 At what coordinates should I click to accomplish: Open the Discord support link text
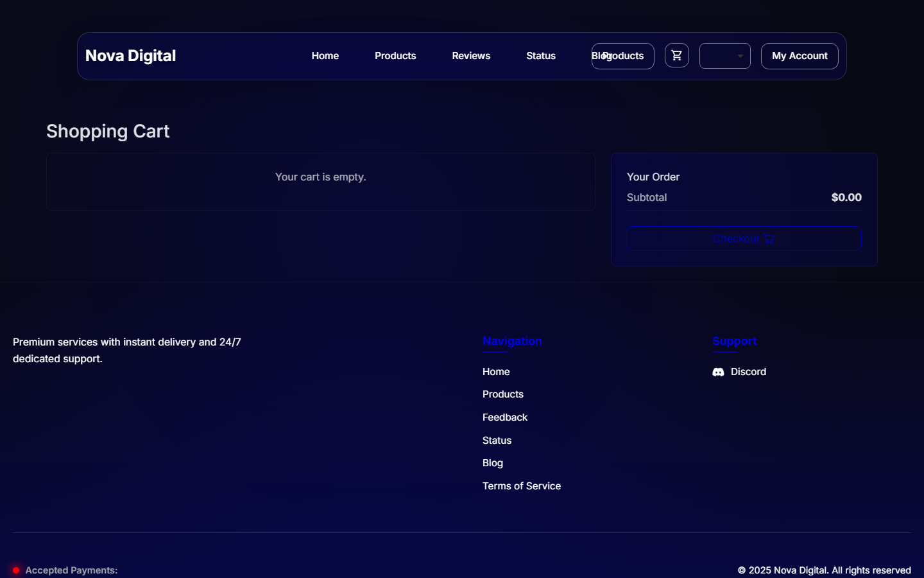coord(748,372)
